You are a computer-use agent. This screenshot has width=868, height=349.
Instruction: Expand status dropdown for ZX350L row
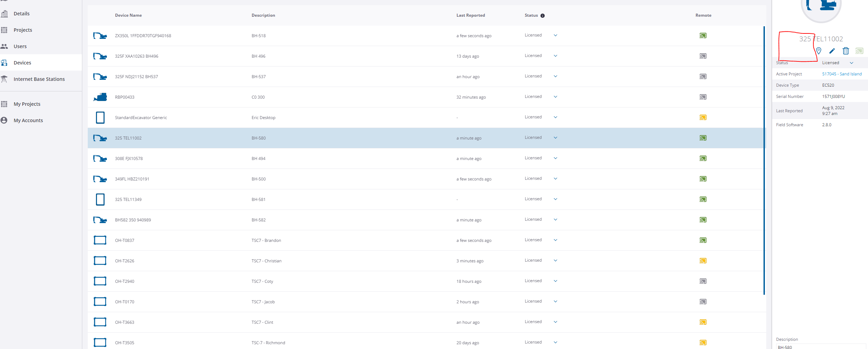pos(556,35)
